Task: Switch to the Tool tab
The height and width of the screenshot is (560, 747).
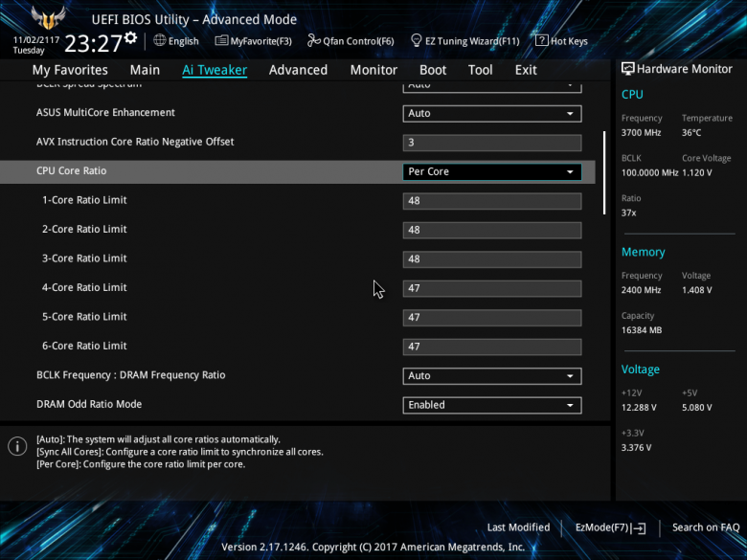Action: pos(480,70)
